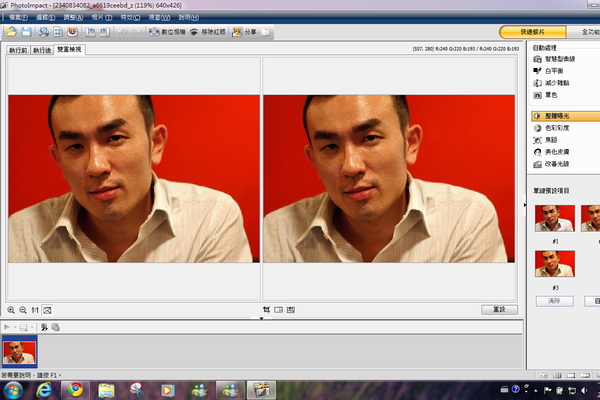Click the filmstrip play button
Image resolution: width=600 pixels, height=400 pixels.
coord(7,327)
